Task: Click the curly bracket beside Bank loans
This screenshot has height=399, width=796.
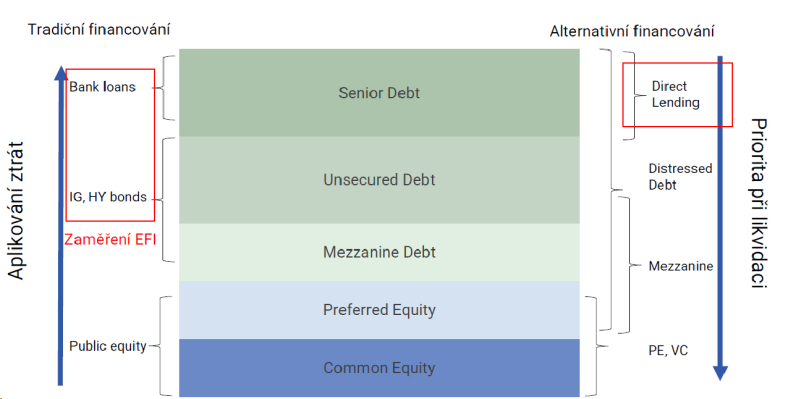Action: pos(163,88)
